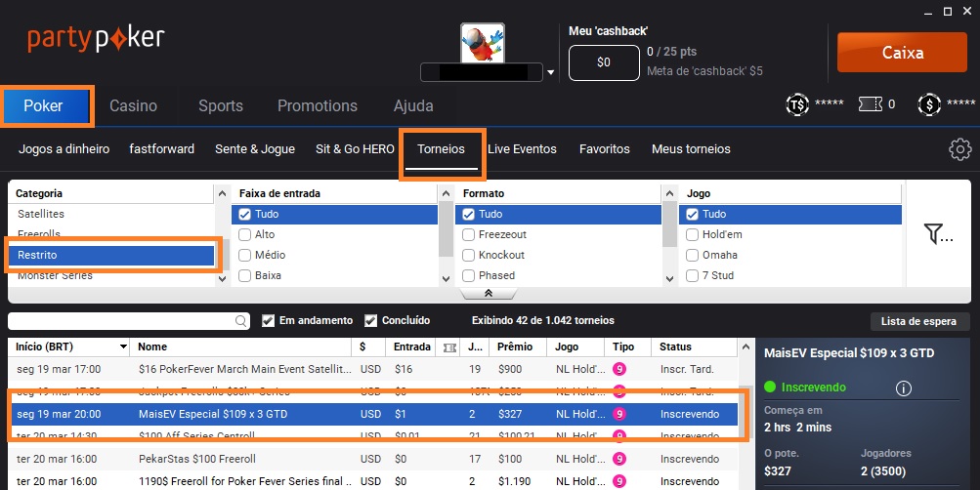Image resolution: width=980 pixels, height=490 pixels.
Task: Open the tournament info (i) icon
Action: [x=903, y=388]
